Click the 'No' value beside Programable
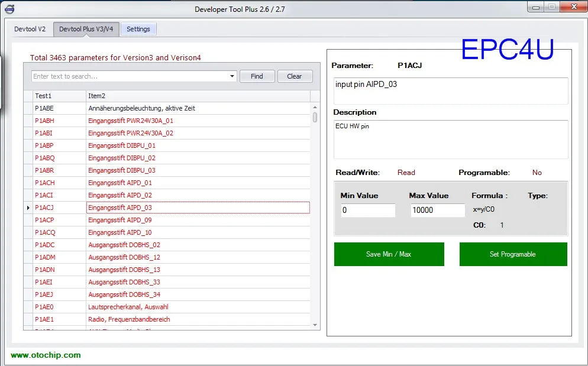This screenshot has height=366, width=588. point(537,173)
